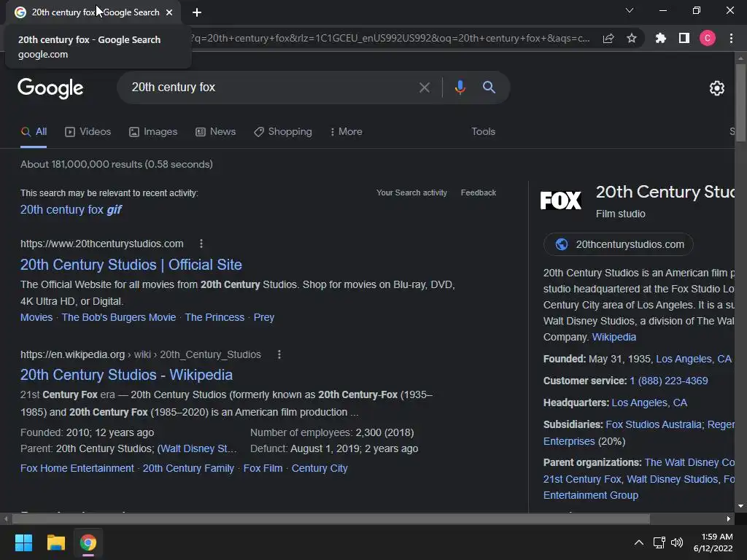Open Google quick settings gear
747x560 pixels.
[716, 88]
